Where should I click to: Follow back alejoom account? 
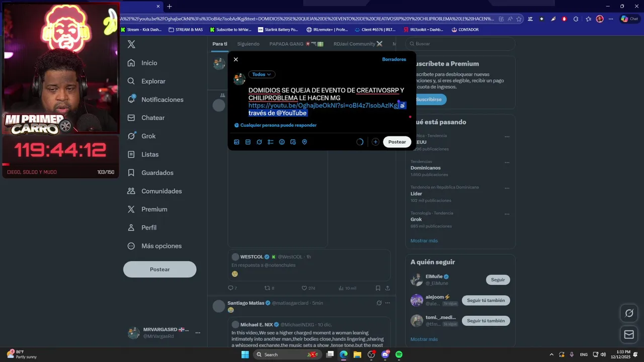[x=486, y=300]
